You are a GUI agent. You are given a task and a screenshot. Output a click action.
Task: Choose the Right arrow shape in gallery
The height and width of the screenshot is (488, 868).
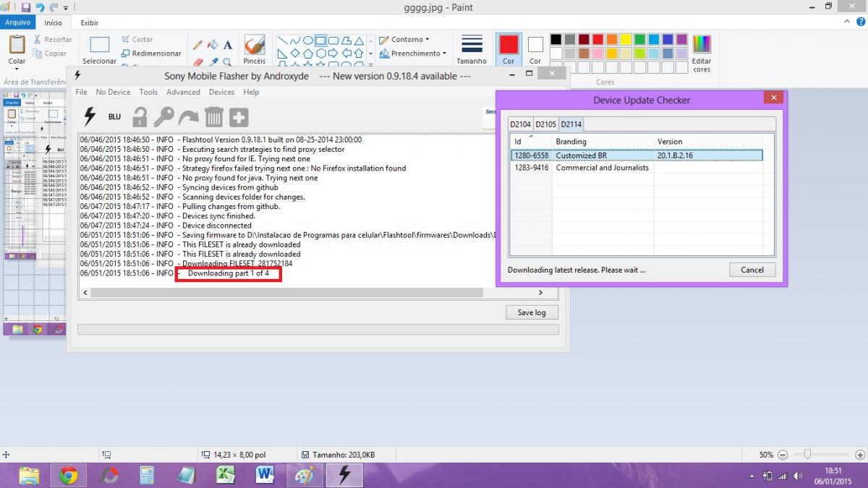(333, 53)
